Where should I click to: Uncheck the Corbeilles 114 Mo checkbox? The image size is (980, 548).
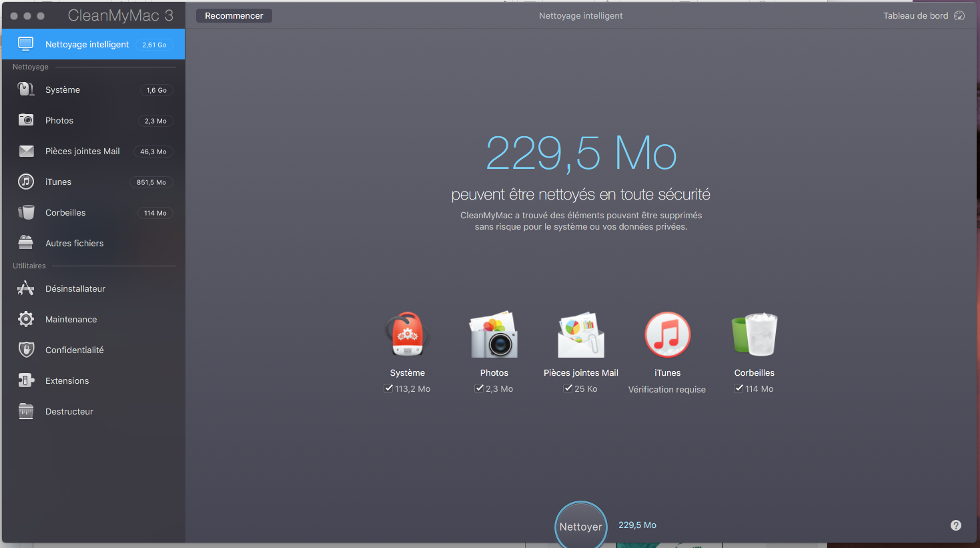tap(739, 388)
